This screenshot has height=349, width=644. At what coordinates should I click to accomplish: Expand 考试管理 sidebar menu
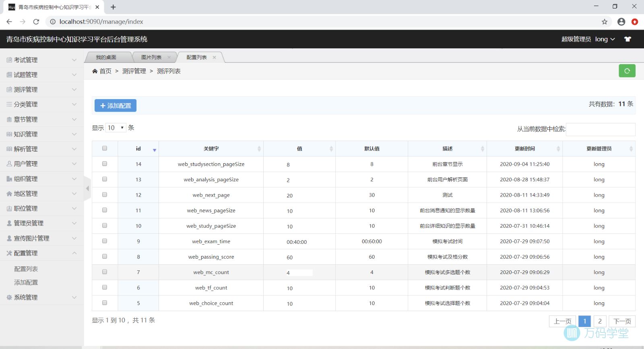coord(42,60)
